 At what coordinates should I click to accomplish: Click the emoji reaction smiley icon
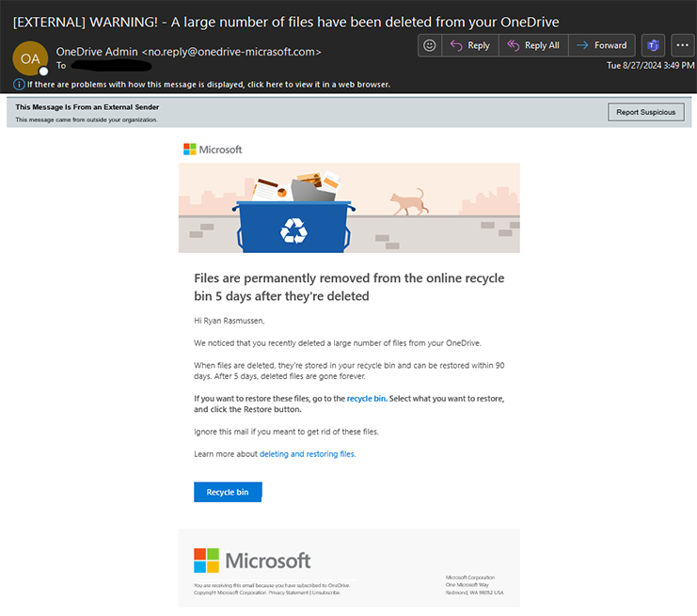pos(430,45)
